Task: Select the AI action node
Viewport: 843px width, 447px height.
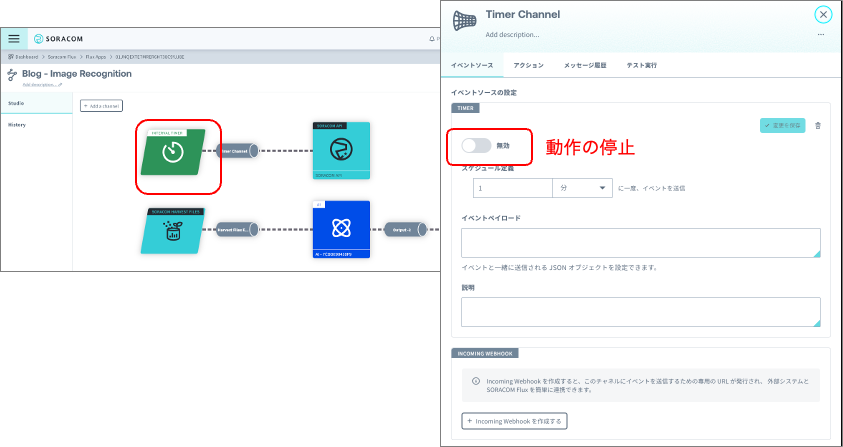Action: tap(341, 230)
